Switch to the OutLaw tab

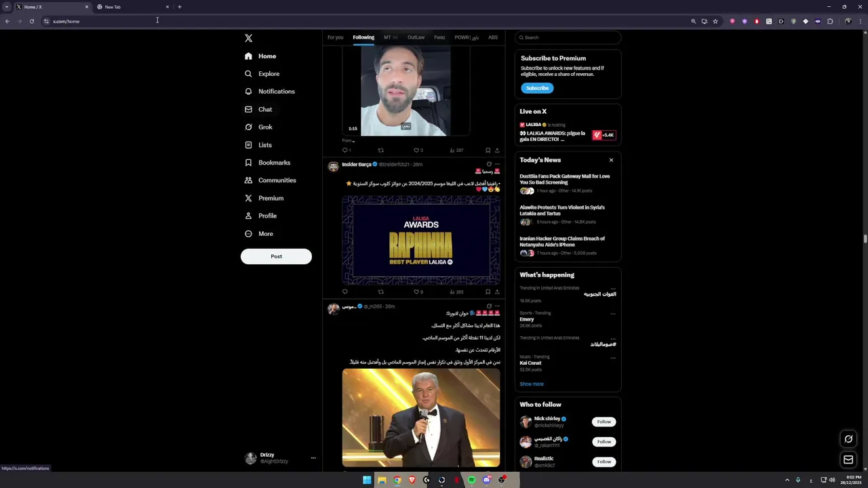tap(416, 37)
